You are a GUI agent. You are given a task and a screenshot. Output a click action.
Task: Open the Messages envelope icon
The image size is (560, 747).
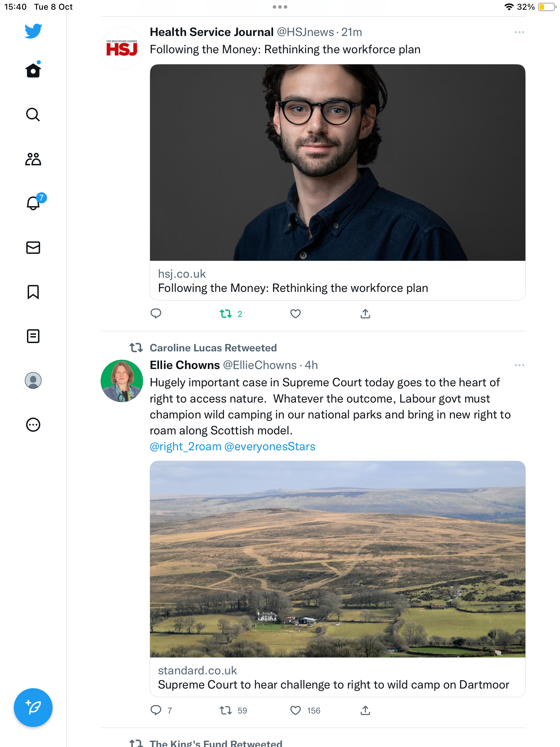click(x=33, y=248)
